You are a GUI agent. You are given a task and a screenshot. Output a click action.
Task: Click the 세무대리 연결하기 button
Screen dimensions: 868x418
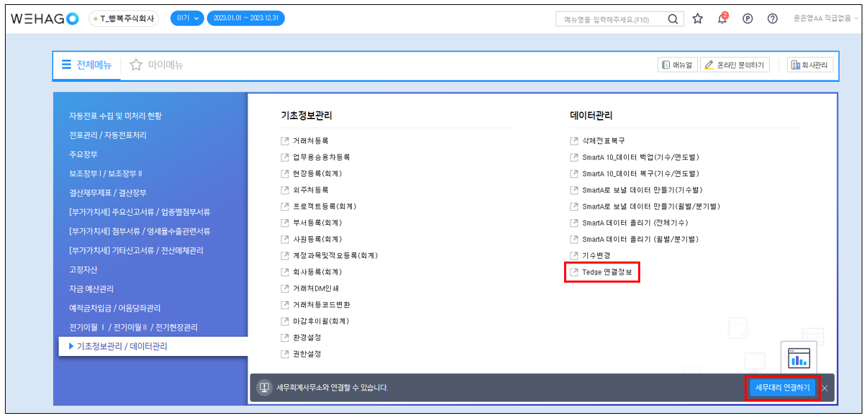click(x=782, y=388)
